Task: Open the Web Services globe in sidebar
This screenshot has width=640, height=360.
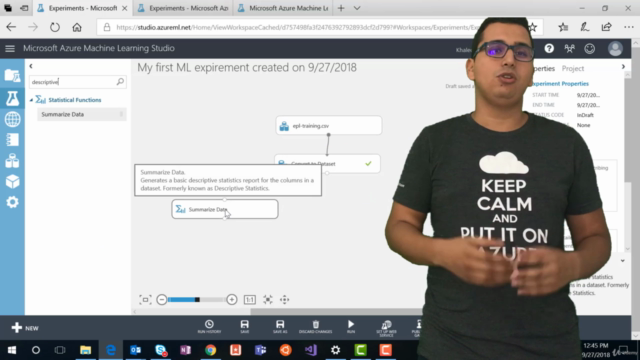Action: (12, 119)
